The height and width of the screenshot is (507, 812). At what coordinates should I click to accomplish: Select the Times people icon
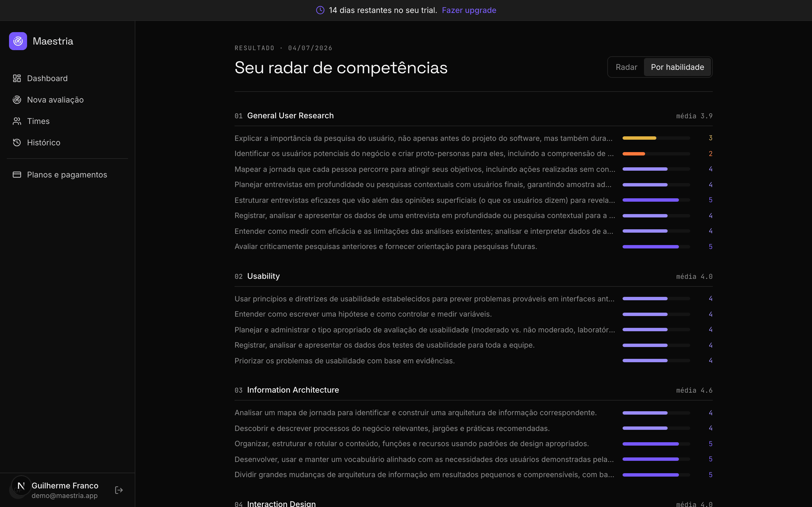click(17, 121)
